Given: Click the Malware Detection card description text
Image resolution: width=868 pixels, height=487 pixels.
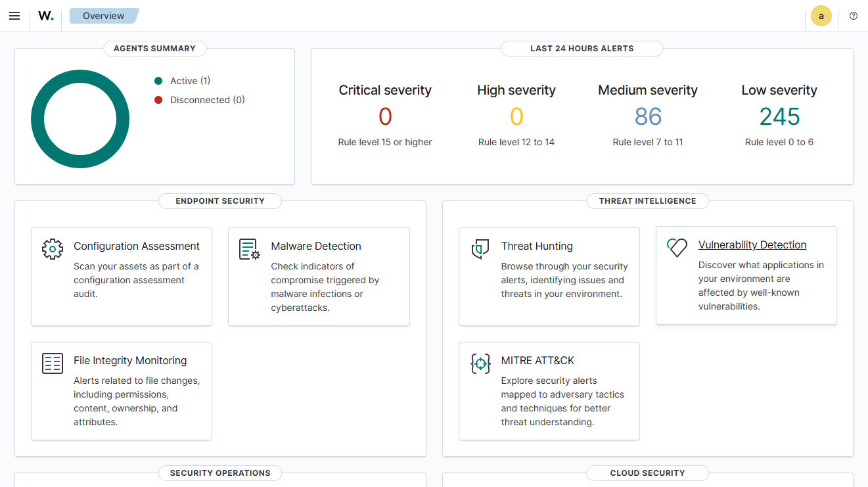Looking at the screenshot, I should coord(325,287).
